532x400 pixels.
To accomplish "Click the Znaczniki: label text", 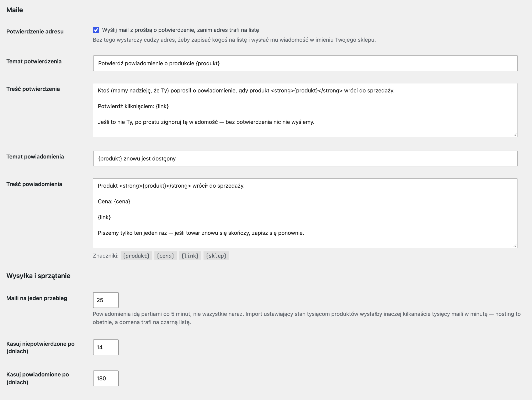I will point(106,256).
